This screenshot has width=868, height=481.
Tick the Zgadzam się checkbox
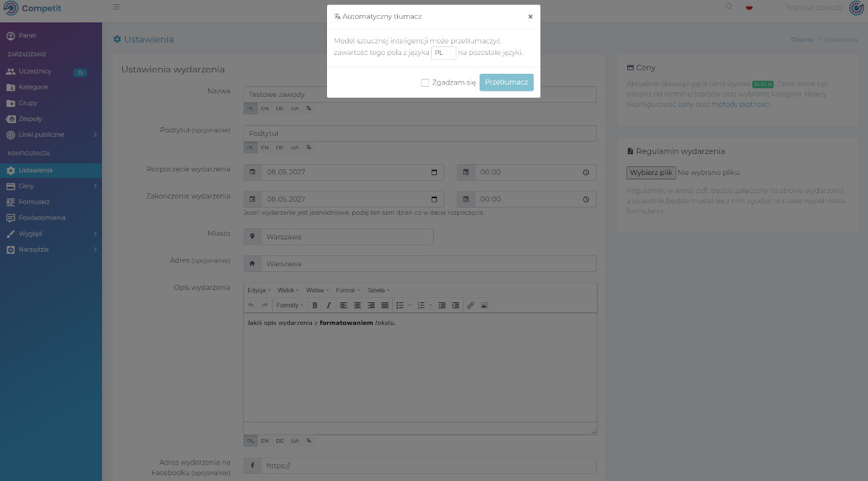(x=425, y=82)
